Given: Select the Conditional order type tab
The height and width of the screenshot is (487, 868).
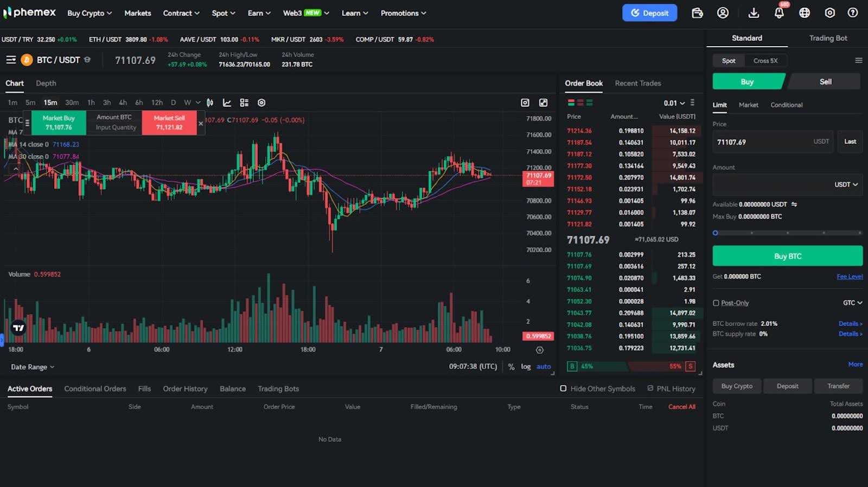Looking at the screenshot, I should point(786,105).
